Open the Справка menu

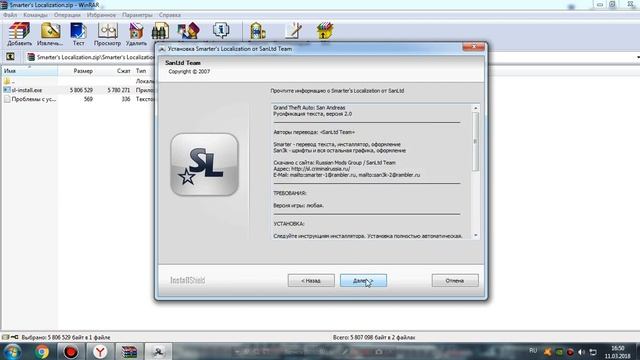170,15
